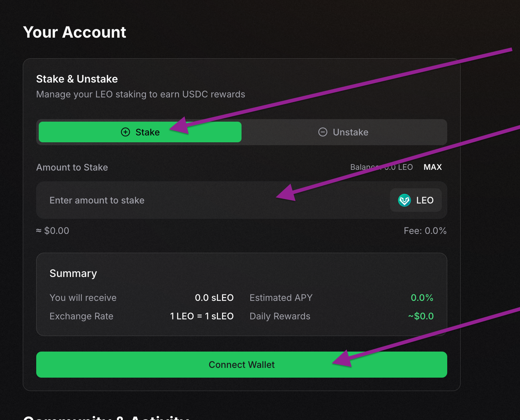Click the Your Account heading
The height and width of the screenshot is (420, 520).
[75, 32]
